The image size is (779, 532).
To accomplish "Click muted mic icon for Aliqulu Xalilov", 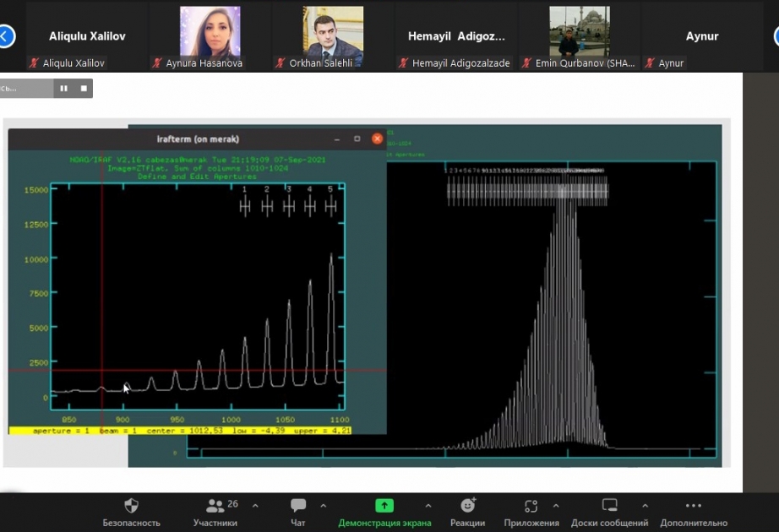I will point(34,63).
